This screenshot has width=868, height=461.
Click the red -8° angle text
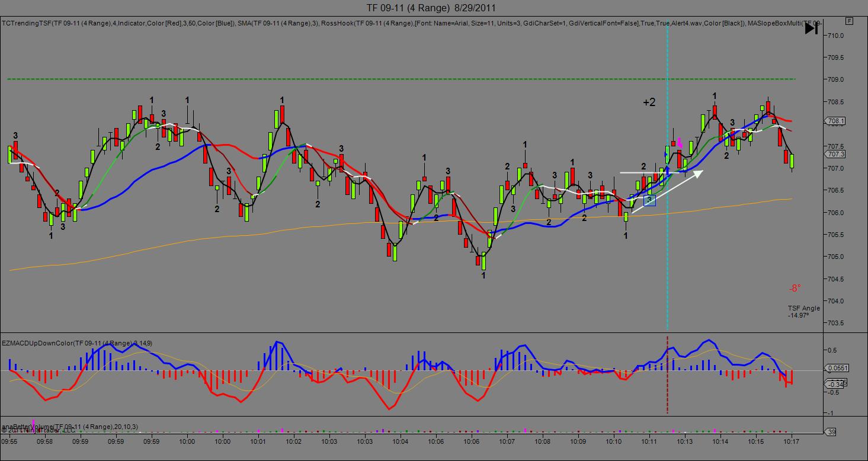coord(795,289)
